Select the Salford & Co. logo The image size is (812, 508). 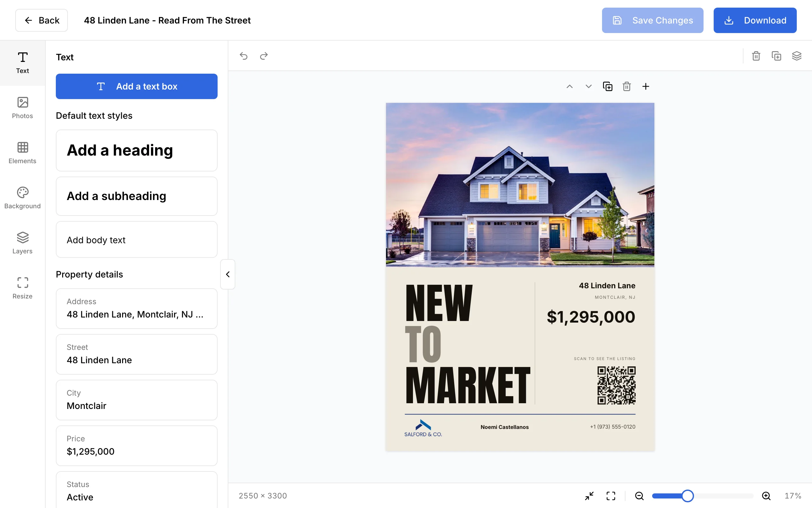(x=423, y=428)
